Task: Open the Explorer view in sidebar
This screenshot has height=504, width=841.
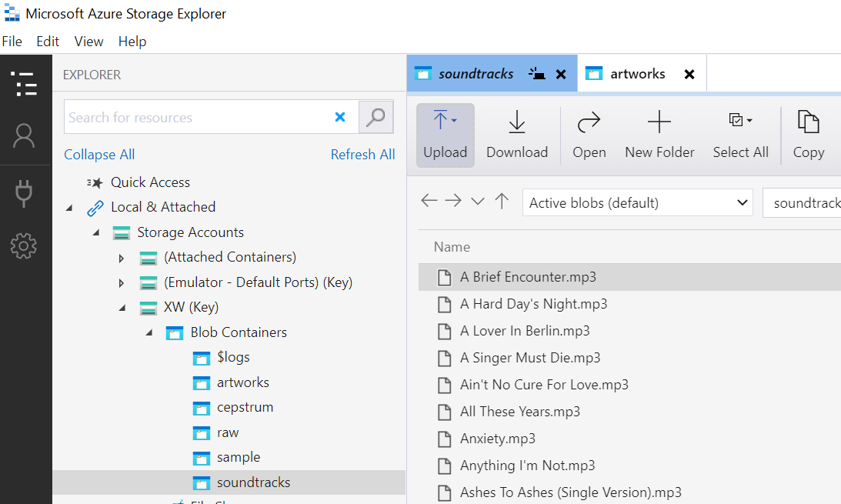Action: click(x=24, y=85)
